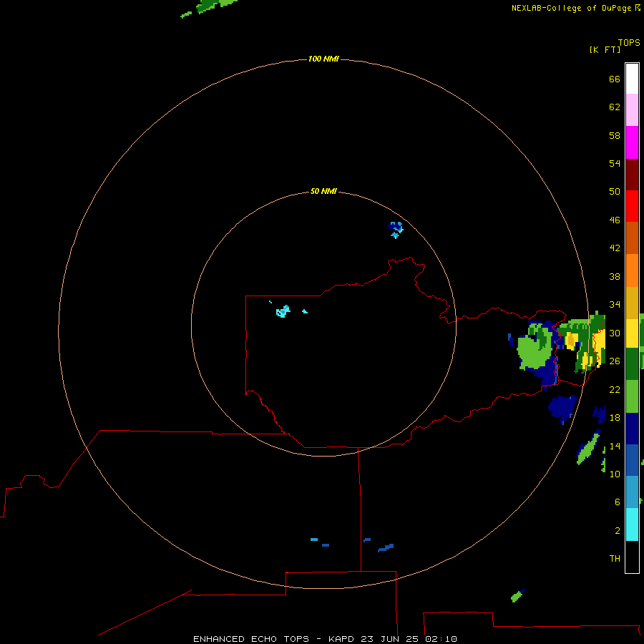
Task: Select the dark red legend color band
Action: pos(632,175)
